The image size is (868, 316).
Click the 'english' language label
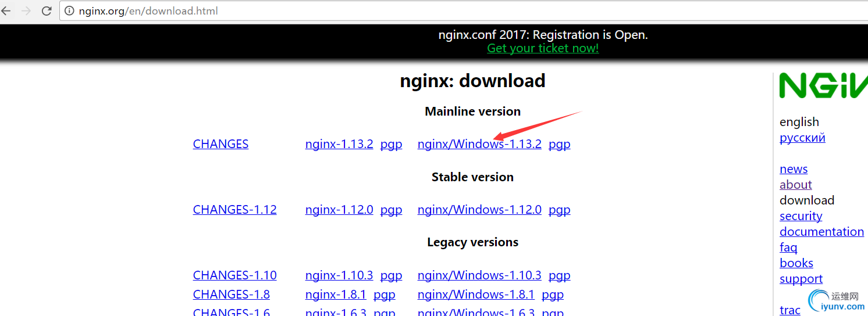click(x=799, y=122)
